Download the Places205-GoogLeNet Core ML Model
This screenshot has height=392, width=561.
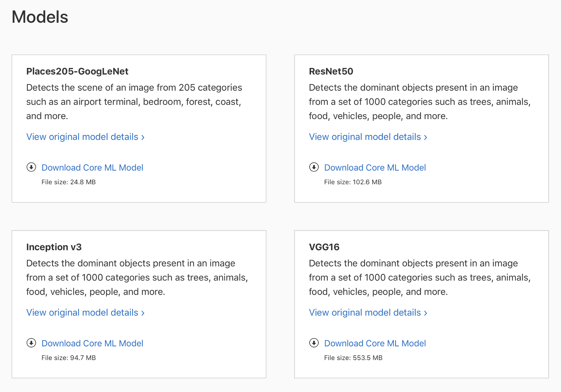[92, 168]
